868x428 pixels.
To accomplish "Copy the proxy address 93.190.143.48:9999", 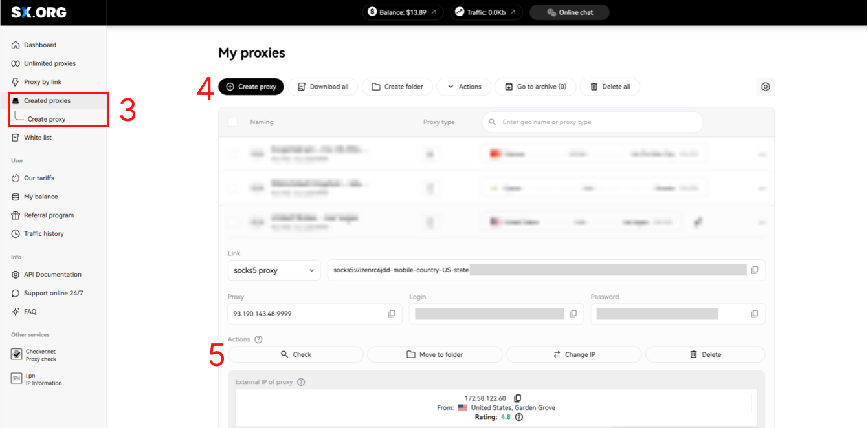I will point(391,314).
